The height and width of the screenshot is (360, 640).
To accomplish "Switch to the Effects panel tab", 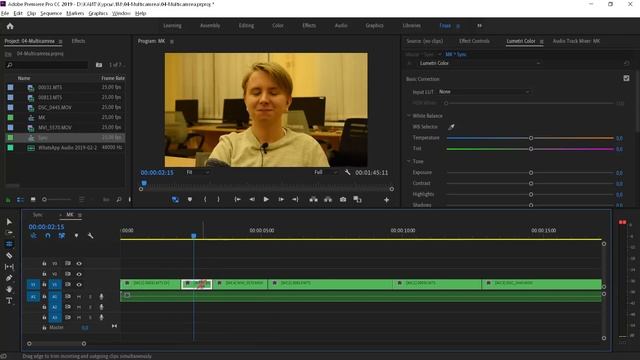I will [78, 41].
